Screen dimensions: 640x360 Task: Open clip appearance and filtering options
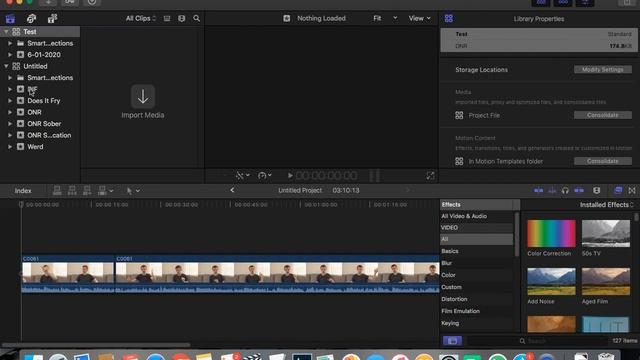[182, 18]
